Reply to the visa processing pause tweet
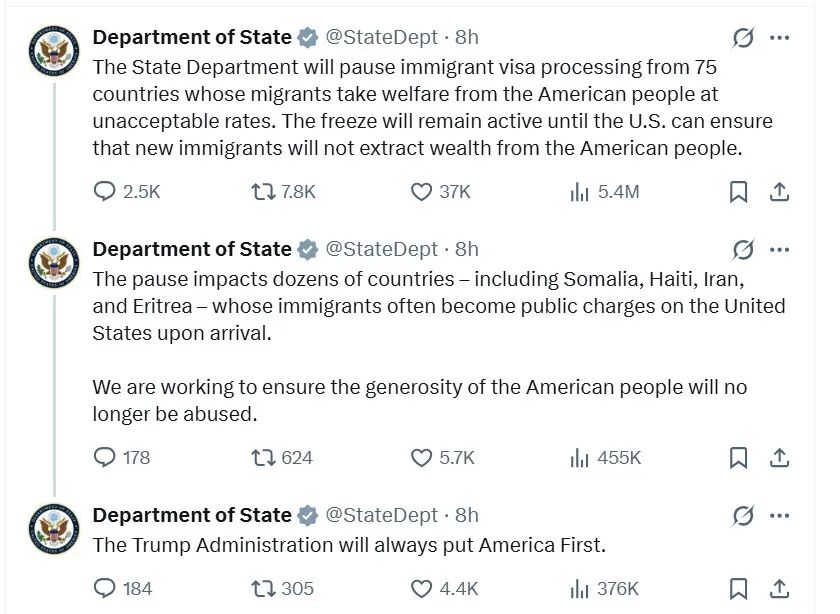This screenshot has height=614, width=840. (105, 191)
